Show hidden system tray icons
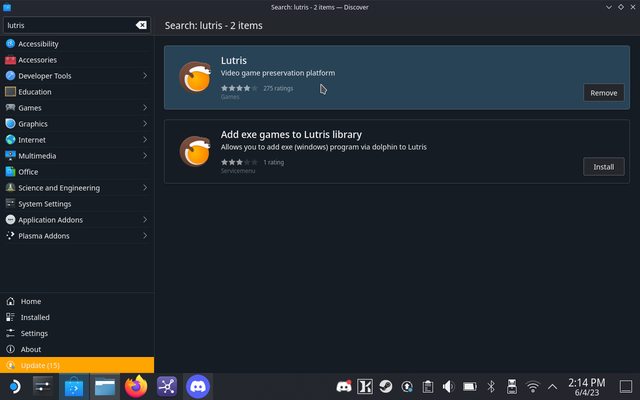 coord(551,386)
